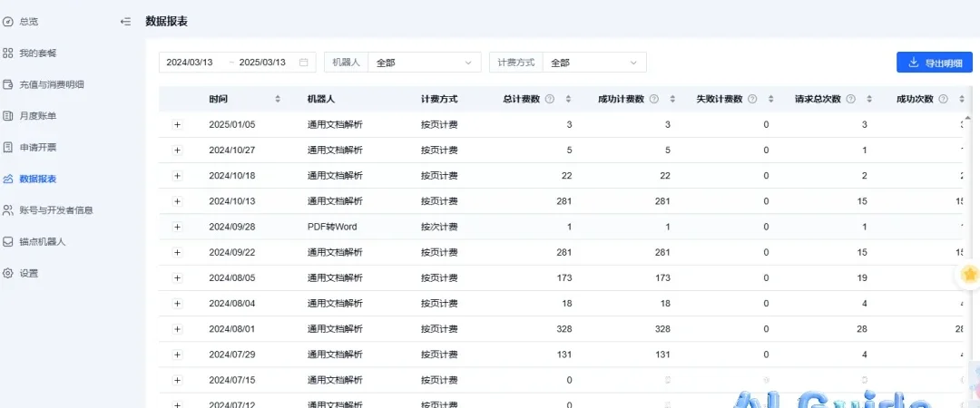Click the 导出明细 export button

pyautogui.click(x=935, y=63)
